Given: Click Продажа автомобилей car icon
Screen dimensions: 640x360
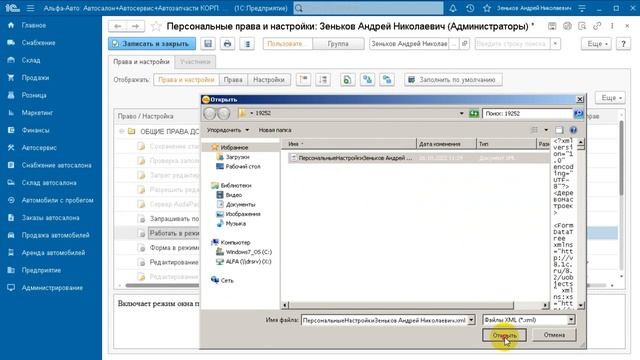Looking at the screenshot, I should [11, 236].
